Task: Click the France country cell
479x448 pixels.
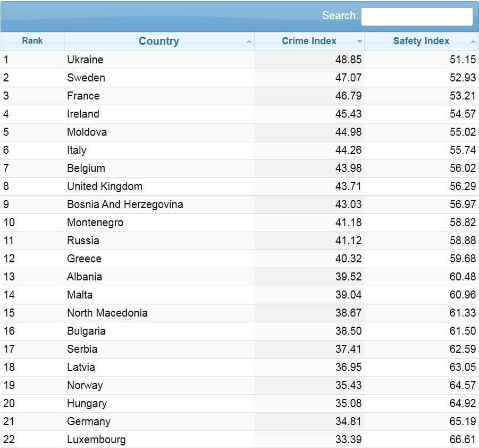Action: coord(83,96)
